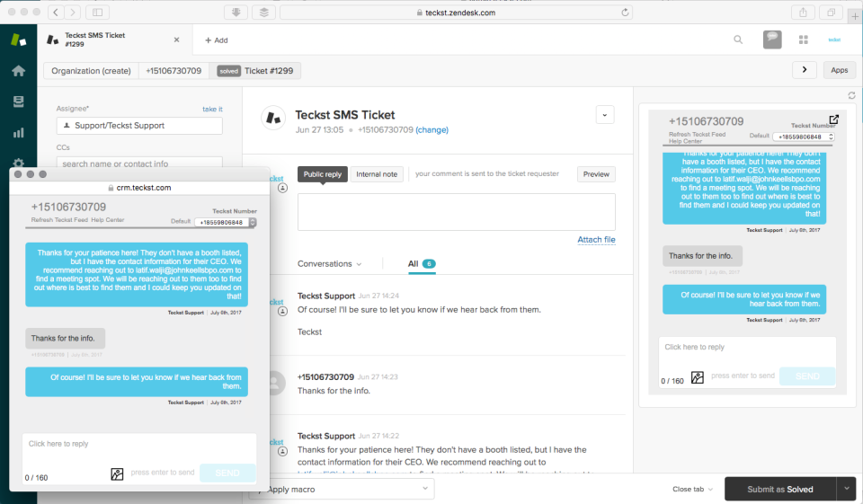The width and height of the screenshot is (863, 504).
Task: Click Submit as Solved button
Action: tap(780, 489)
